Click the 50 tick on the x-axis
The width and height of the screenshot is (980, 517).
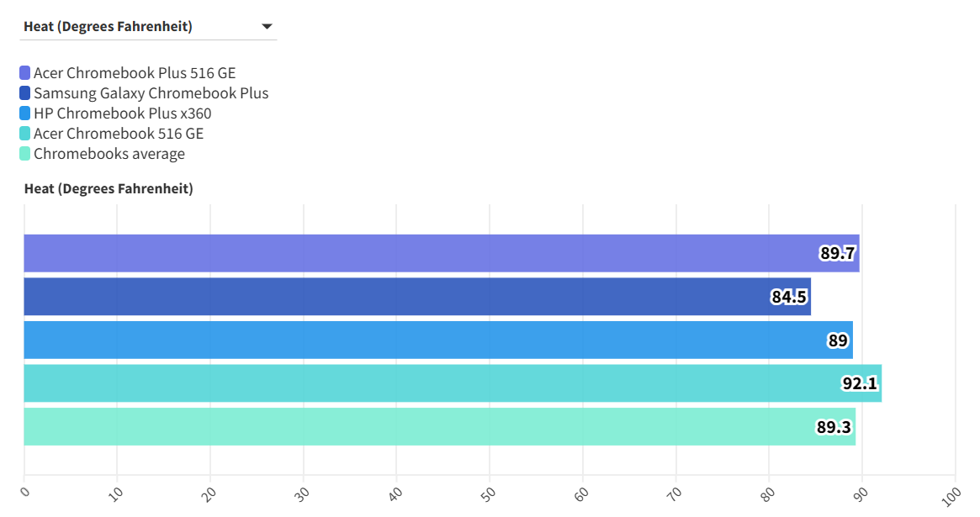(x=487, y=491)
